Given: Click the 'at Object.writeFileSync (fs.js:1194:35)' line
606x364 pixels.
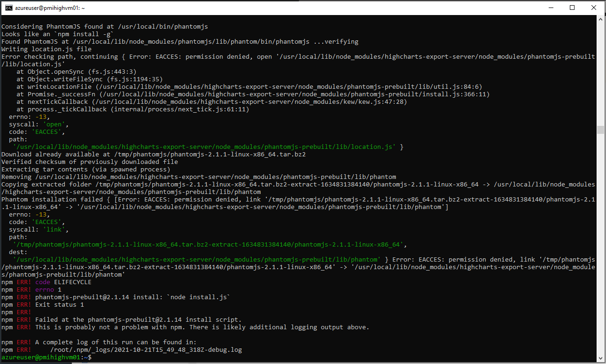Looking at the screenshot, I should click(90, 79).
